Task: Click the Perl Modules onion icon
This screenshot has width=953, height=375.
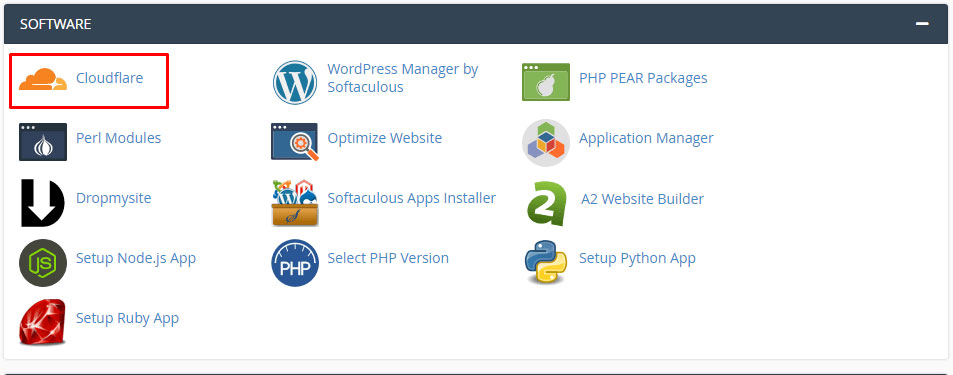Action: click(43, 142)
